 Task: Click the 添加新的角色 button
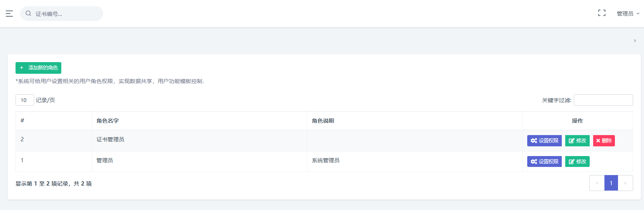pyautogui.click(x=38, y=68)
